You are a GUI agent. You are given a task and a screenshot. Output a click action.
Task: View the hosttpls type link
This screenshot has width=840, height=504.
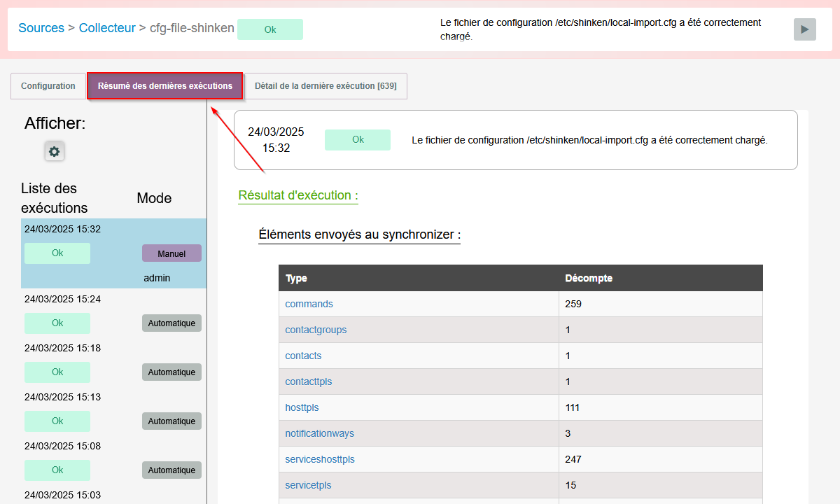[x=302, y=407]
